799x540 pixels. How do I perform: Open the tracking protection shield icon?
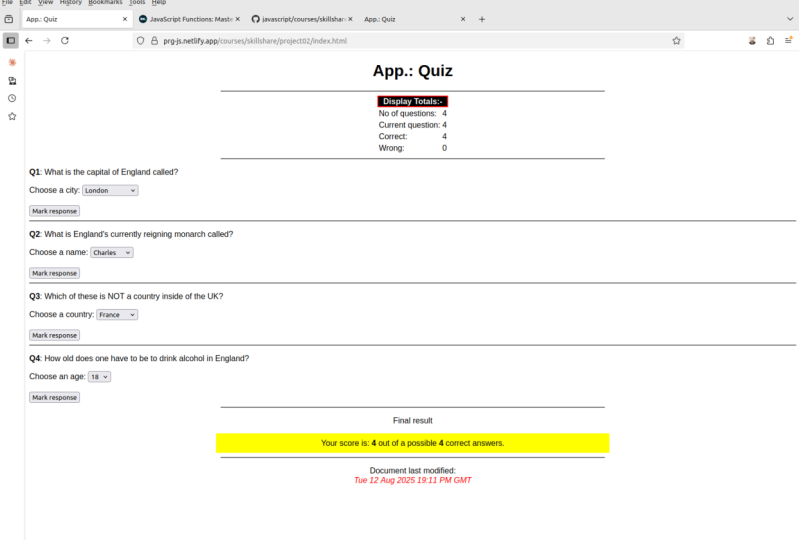141,41
